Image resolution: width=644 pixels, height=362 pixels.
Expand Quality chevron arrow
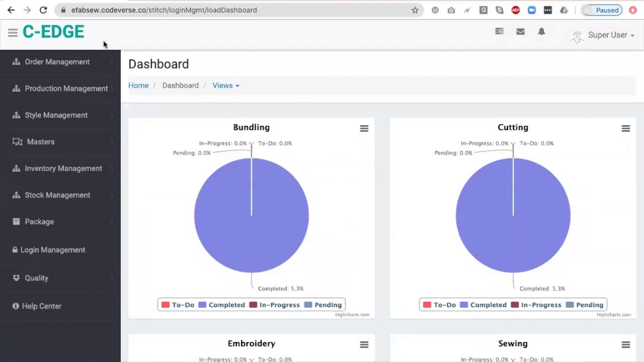(112, 278)
